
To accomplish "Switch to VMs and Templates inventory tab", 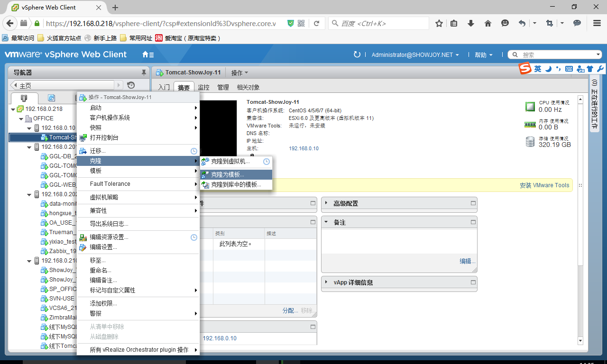I will [51, 98].
